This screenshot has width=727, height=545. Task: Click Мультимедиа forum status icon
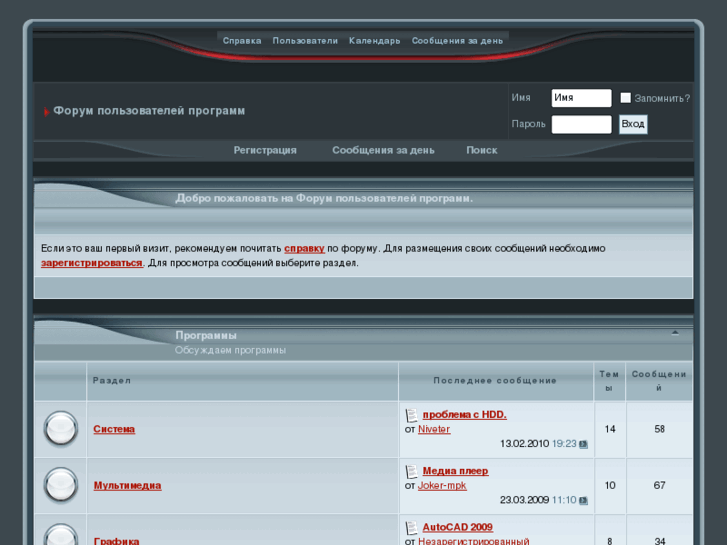pyautogui.click(x=61, y=485)
